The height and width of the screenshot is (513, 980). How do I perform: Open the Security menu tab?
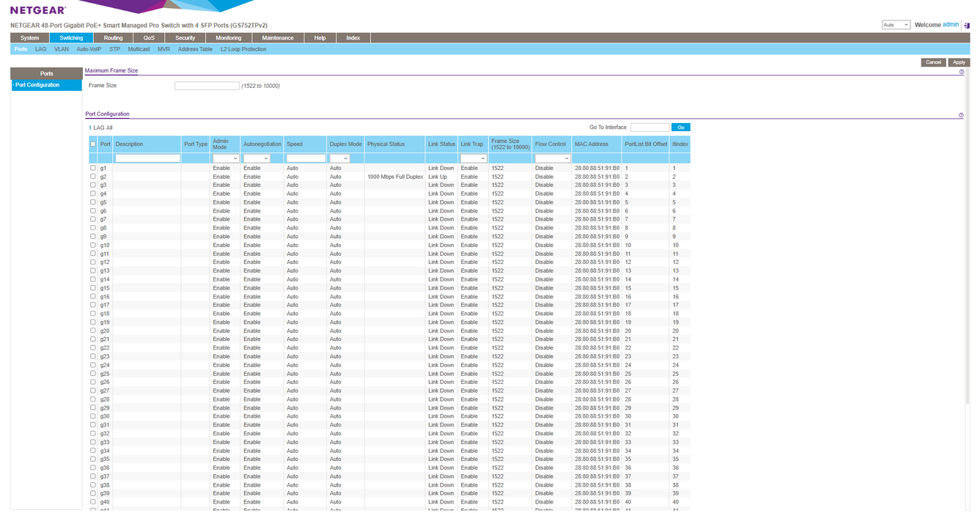coord(185,38)
